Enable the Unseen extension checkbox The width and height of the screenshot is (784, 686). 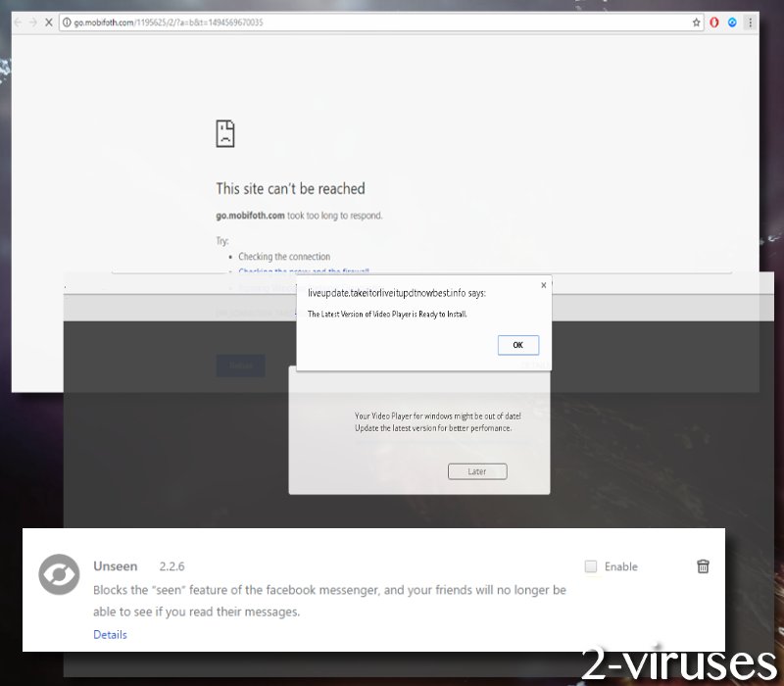coord(591,566)
